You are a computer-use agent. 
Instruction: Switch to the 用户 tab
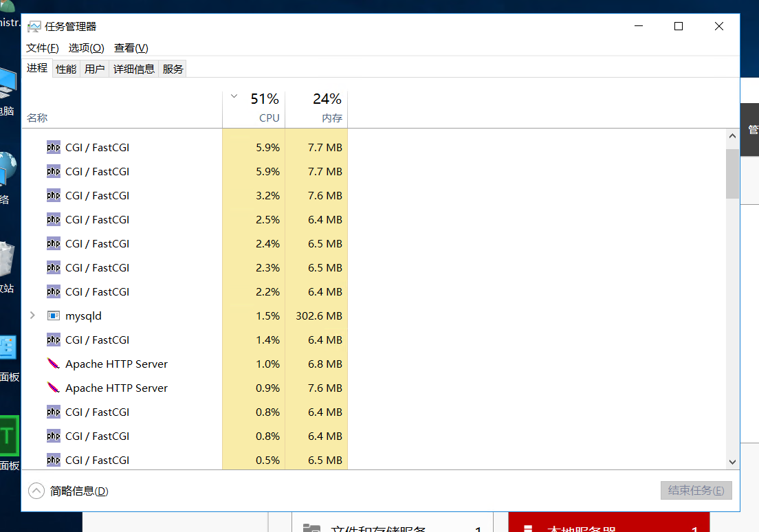(94, 69)
